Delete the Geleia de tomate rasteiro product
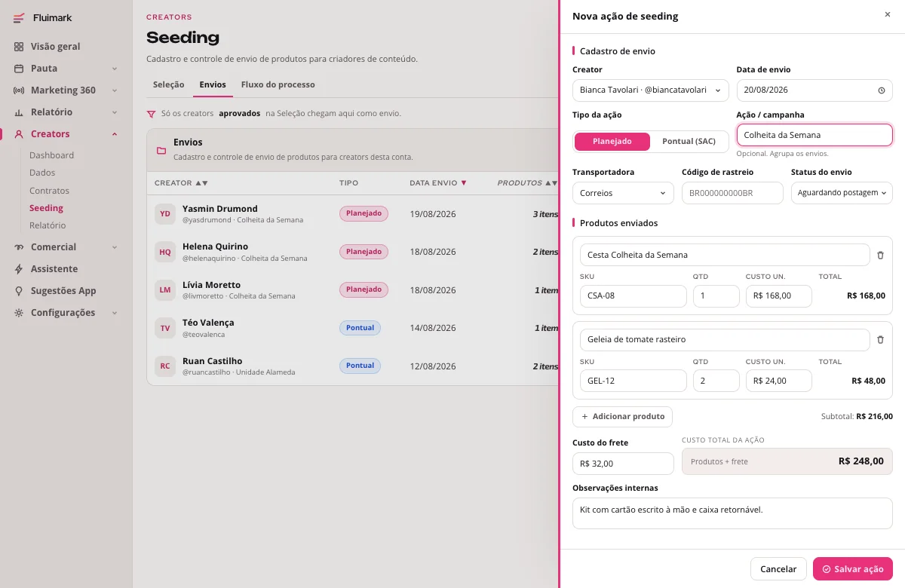905x588 pixels. [x=880, y=339]
